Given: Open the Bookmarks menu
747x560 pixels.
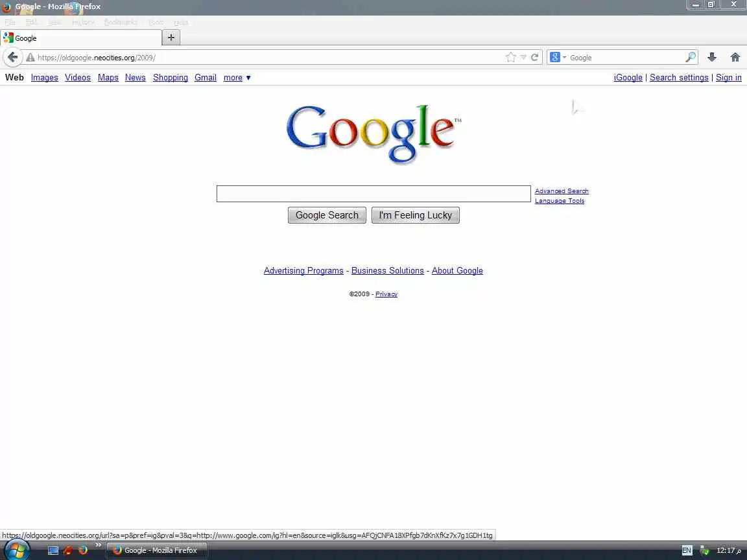Looking at the screenshot, I should tap(121, 23).
